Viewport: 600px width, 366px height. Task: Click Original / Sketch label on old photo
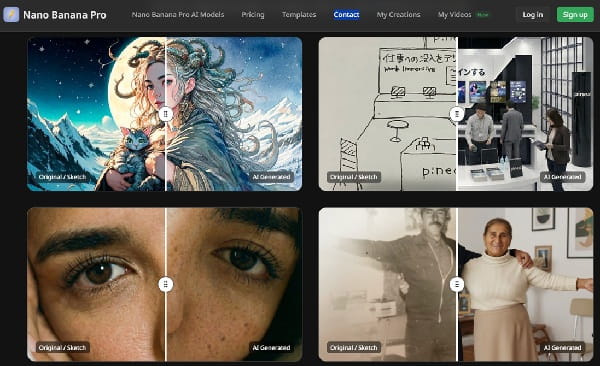pos(354,348)
